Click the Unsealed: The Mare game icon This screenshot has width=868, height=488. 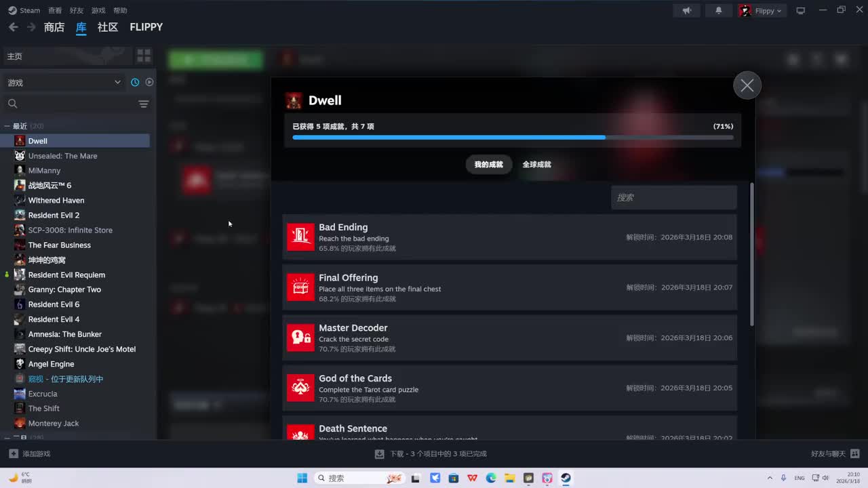[20, 156]
